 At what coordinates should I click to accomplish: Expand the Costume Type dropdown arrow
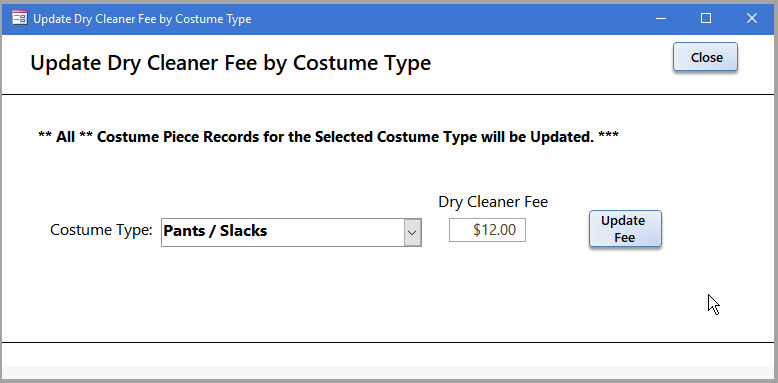[412, 232]
